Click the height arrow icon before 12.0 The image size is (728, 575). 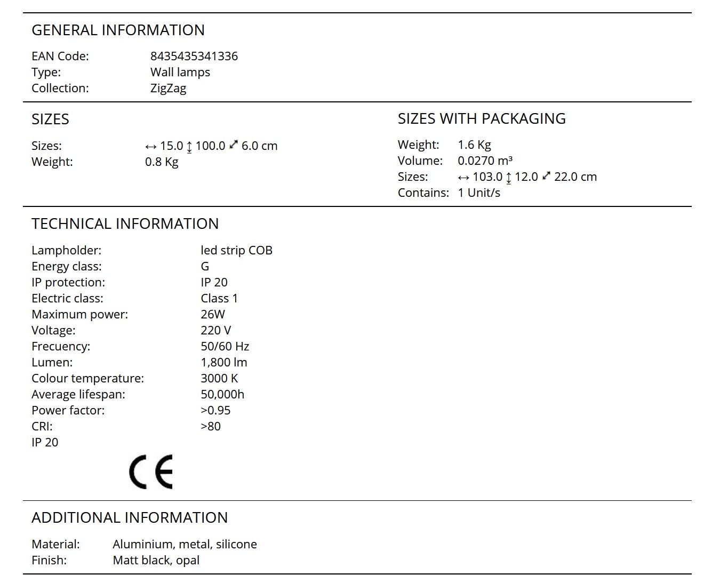[508, 178]
